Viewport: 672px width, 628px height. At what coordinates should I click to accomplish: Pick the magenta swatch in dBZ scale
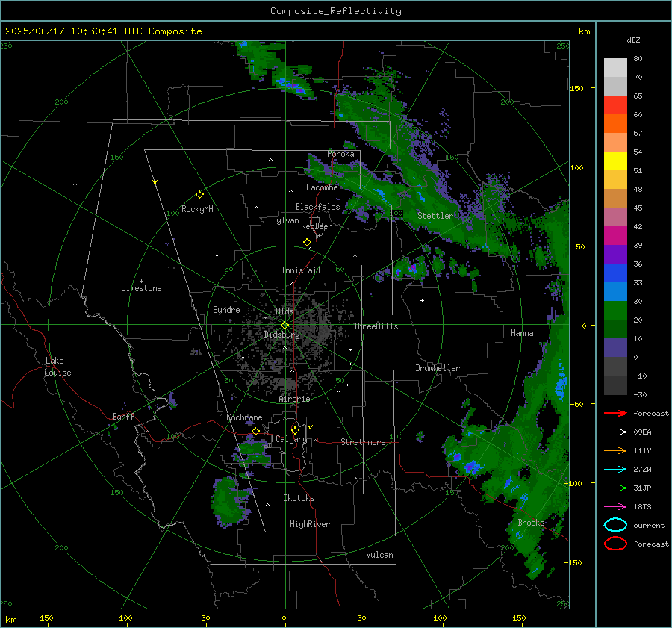click(x=615, y=236)
